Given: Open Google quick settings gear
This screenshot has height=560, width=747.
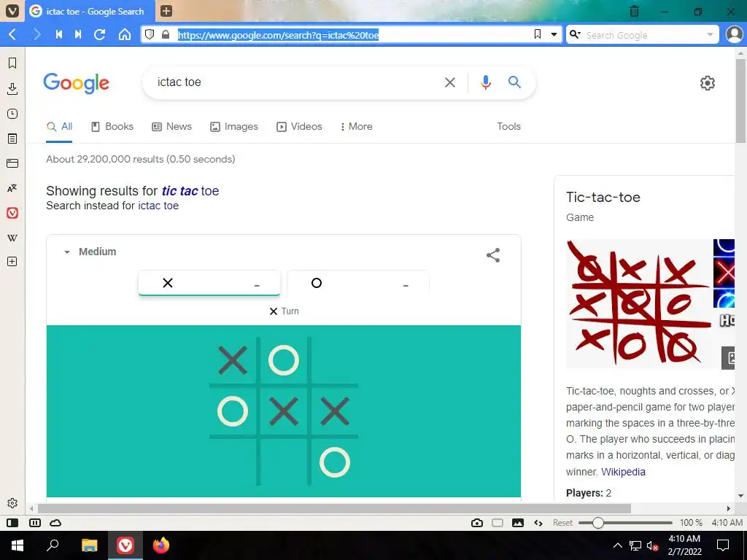Looking at the screenshot, I should pyautogui.click(x=708, y=83).
